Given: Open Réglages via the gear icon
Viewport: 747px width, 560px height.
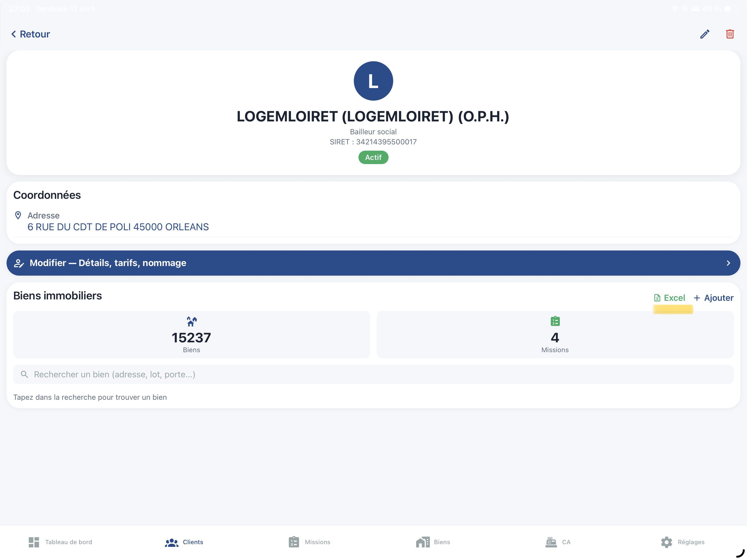Looking at the screenshot, I should [666, 542].
